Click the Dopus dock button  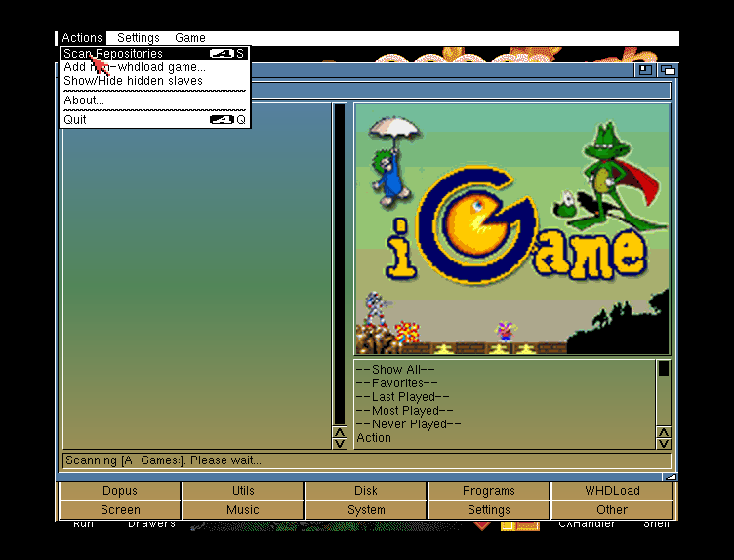pyautogui.click(x=120, y=491)
